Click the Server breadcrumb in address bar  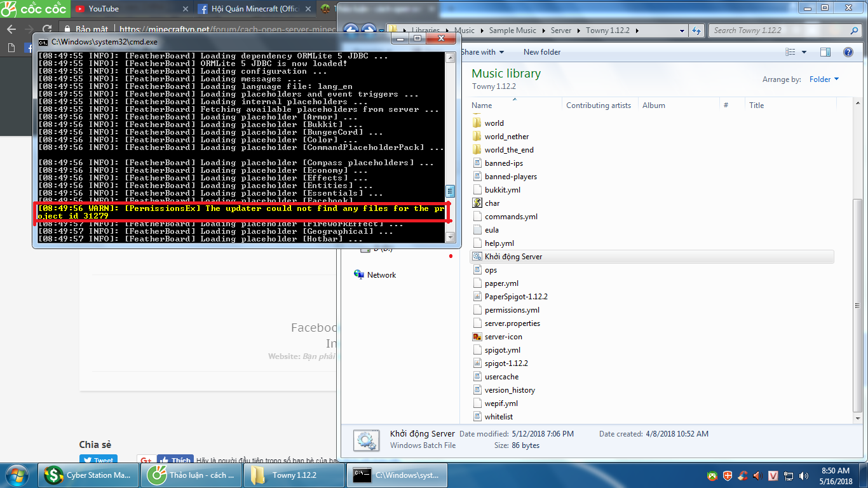click(x=560, y=30)
